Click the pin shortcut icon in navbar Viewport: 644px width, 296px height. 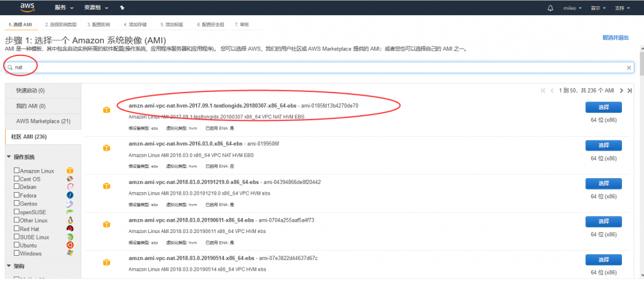coord(122,8)
